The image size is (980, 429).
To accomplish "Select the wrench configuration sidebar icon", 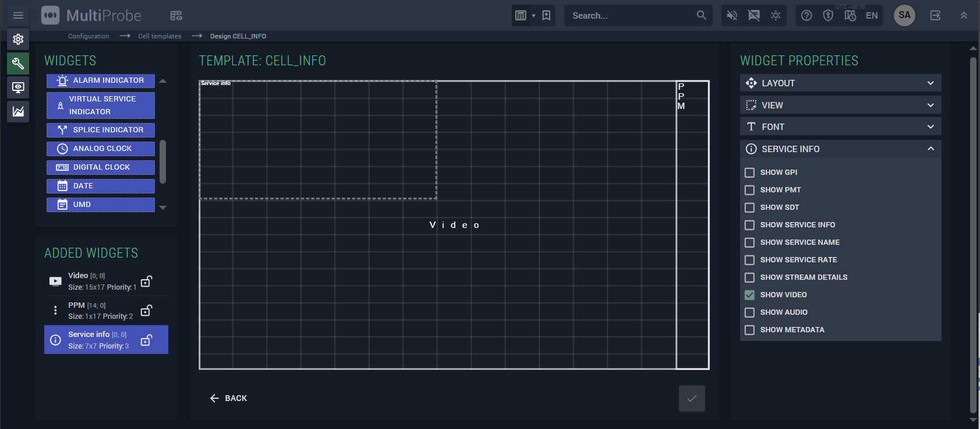I will [x=18, y=64].
